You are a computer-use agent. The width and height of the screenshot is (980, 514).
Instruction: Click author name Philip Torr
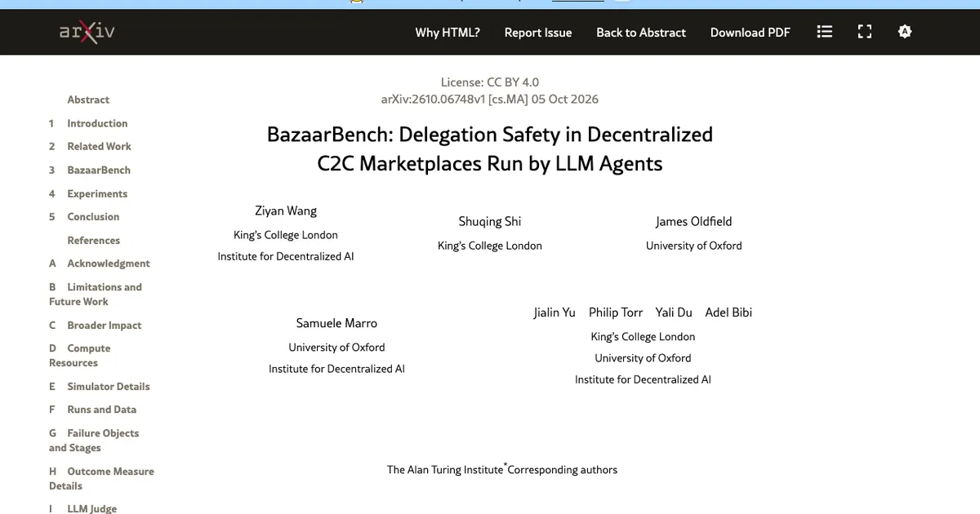point(616,312)
